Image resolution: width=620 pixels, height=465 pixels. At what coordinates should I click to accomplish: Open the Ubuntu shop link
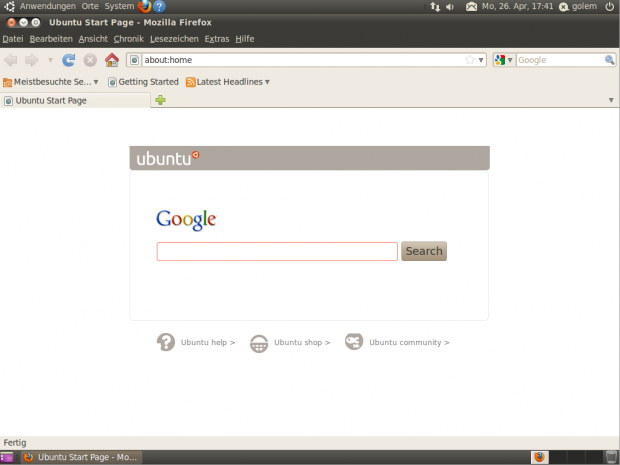302,342
